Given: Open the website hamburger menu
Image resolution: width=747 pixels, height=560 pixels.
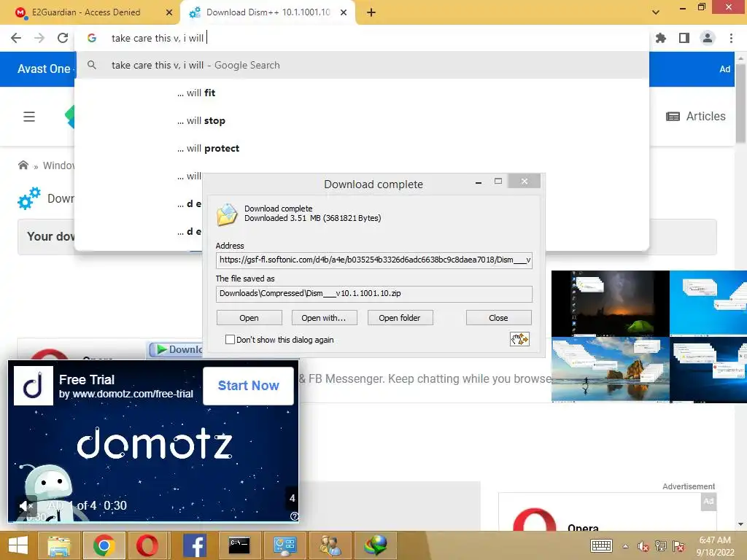Looking at the screenshot, I should pos(29,117).
